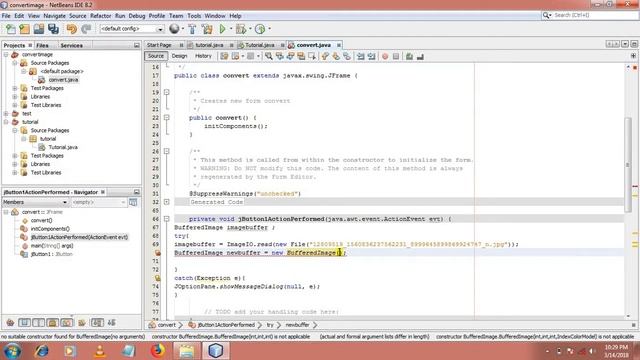Click the newbuffer breadcrumb item
The height and width of the screenshot is (360, 640).
coord(297,325)
